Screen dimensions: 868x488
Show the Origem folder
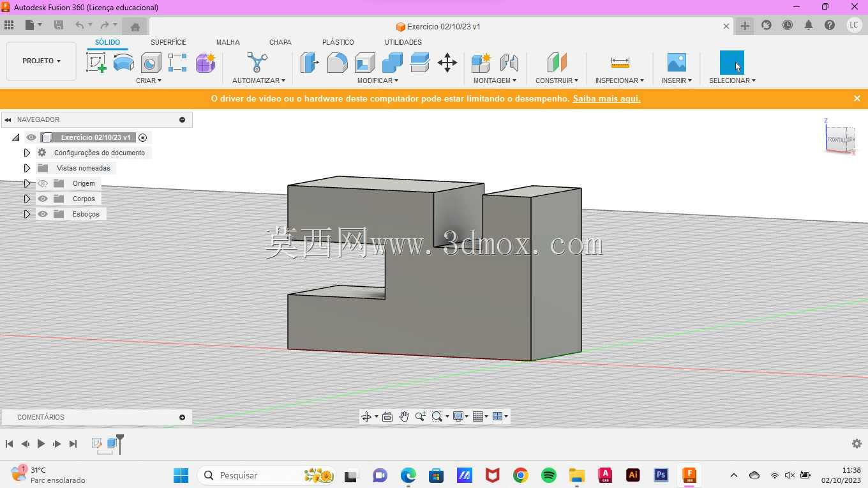[43, 183]
